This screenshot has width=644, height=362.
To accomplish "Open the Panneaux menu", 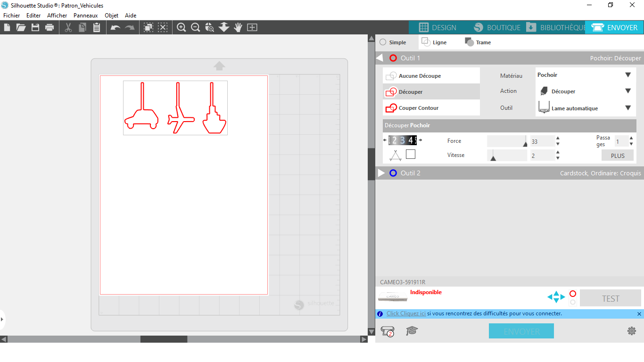I will tap(85, 16).
